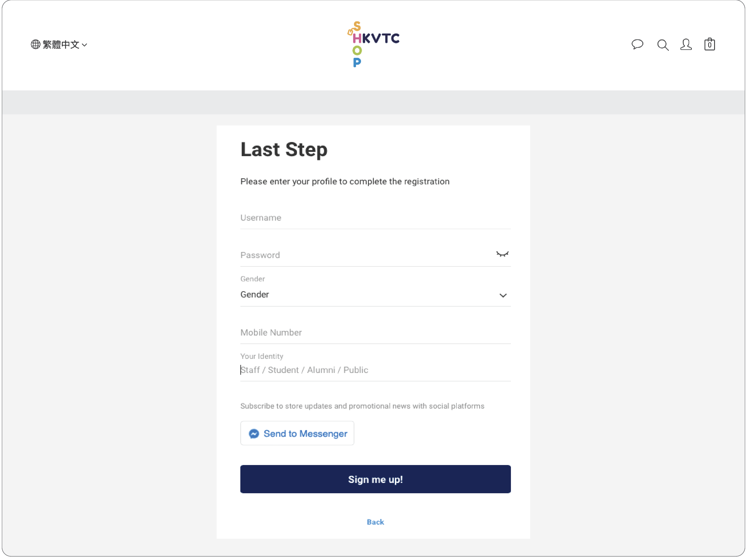Click the subscribe to store updates text
747x560 pixels.
[x=362, y=406]
